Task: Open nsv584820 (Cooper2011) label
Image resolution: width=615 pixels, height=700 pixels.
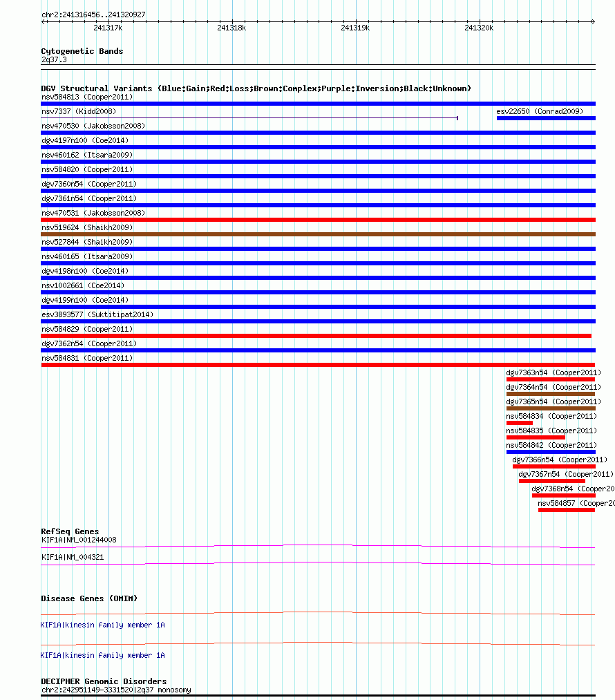Action: 87,169
